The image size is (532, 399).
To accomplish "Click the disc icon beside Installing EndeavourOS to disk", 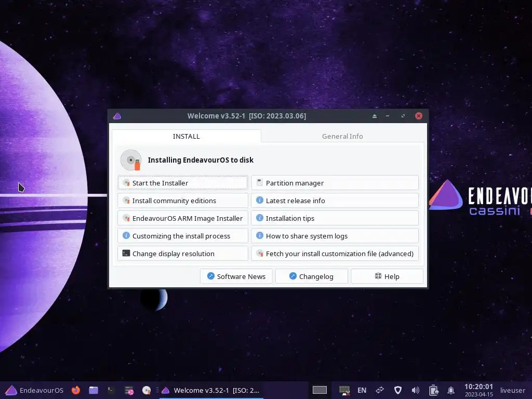I will [x=131, y=160].
